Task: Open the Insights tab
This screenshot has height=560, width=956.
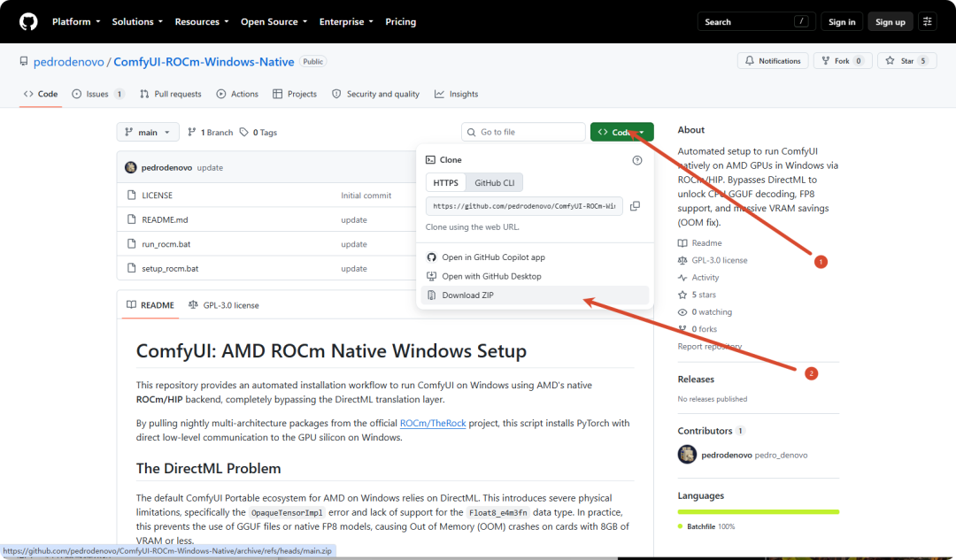Action: coord(456,94)
